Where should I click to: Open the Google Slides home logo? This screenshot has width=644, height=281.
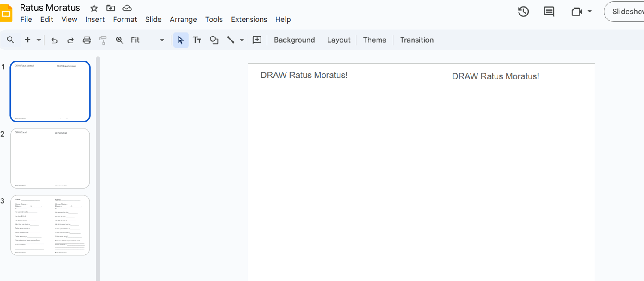click(6, 13)
